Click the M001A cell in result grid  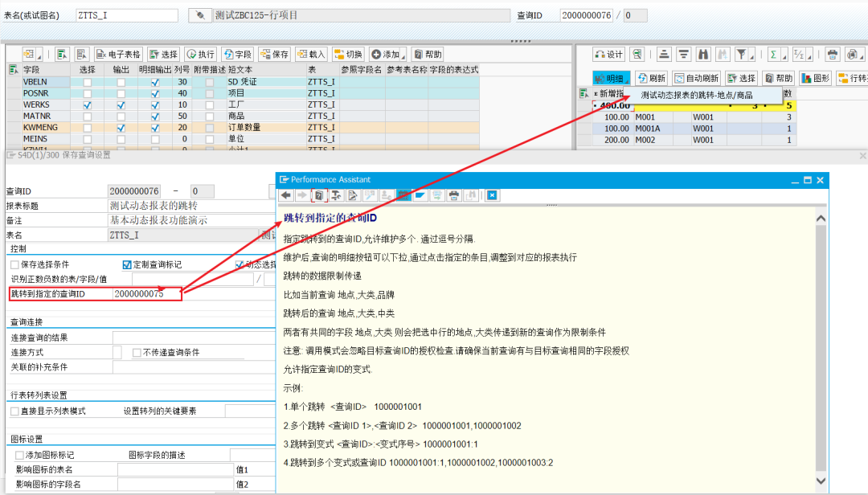(653, 129)
